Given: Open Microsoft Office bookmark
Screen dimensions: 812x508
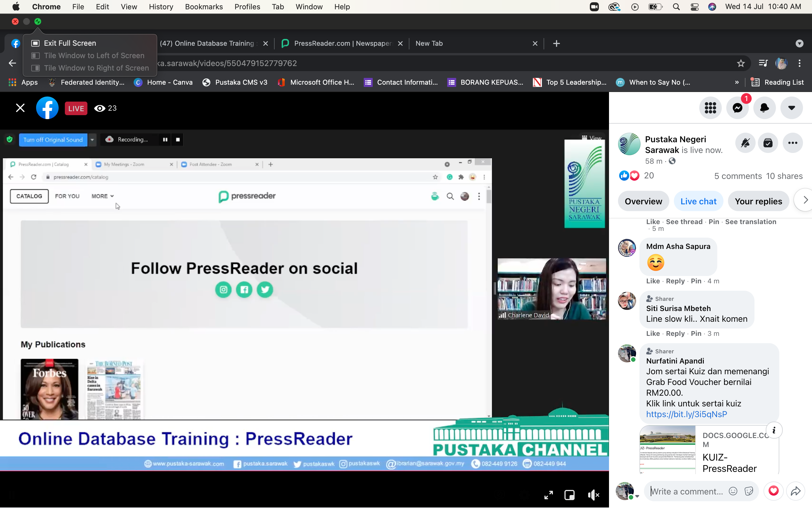Looking at the screenshot, I should [316, 82].
